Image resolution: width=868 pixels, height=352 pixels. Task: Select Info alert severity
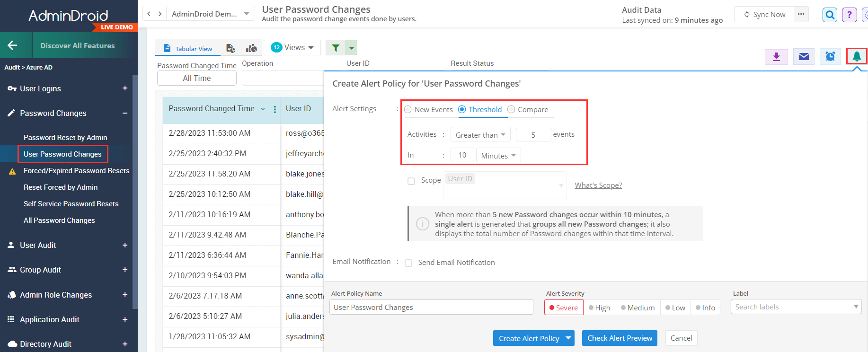click(x=706, y=308)
